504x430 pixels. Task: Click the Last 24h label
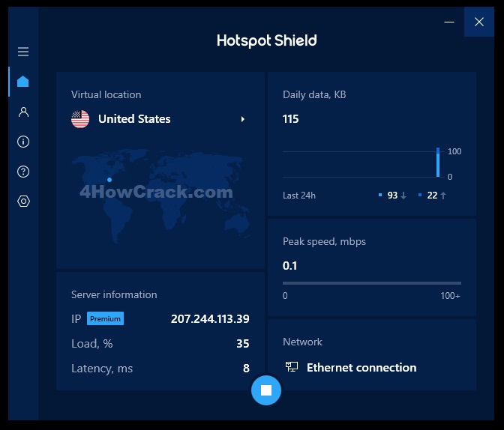click(x=299, y=196)
